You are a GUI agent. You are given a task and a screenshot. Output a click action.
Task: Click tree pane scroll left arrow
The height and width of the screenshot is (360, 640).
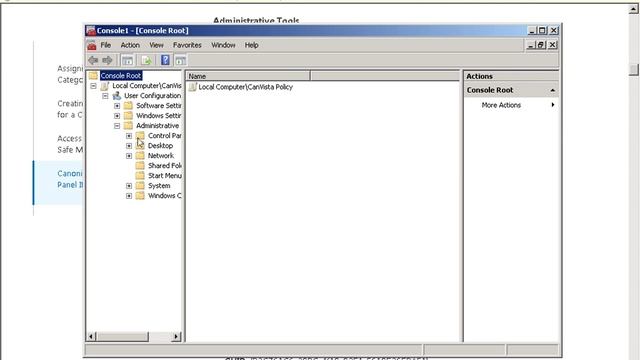(91, 337)
